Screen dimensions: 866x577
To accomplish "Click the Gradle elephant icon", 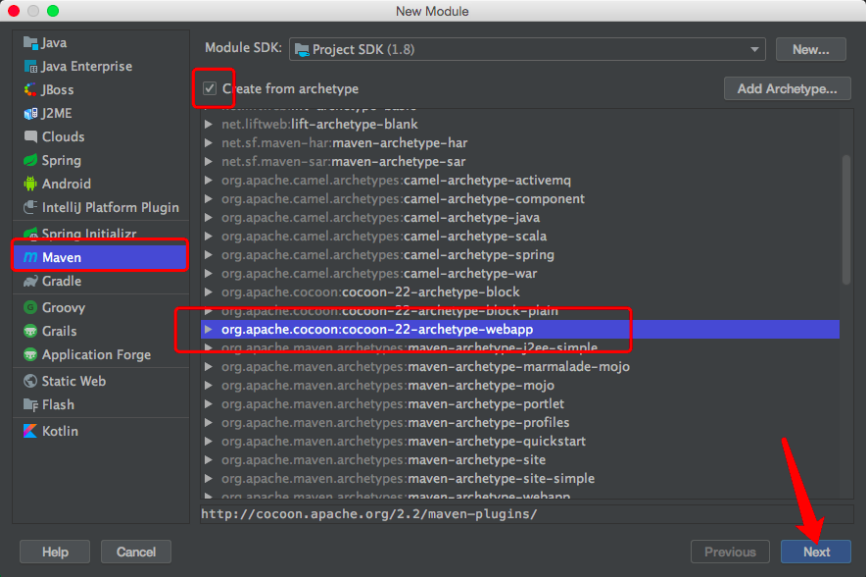I will (30, 281).
